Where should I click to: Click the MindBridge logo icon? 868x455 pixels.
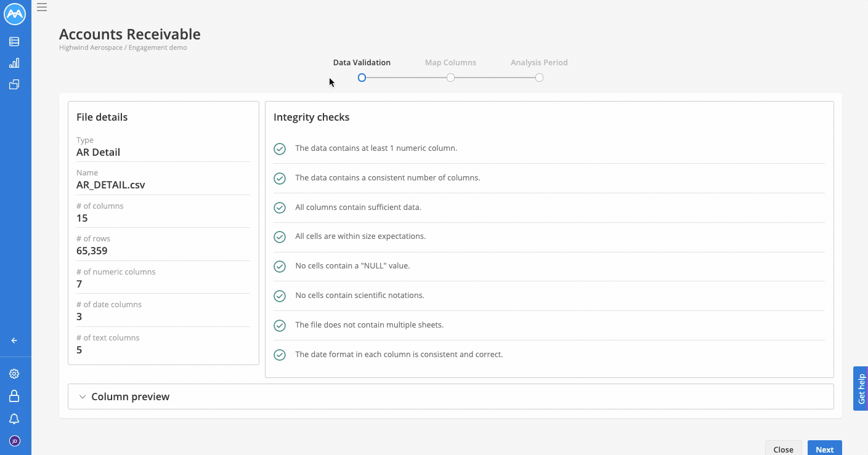point(15,14)
